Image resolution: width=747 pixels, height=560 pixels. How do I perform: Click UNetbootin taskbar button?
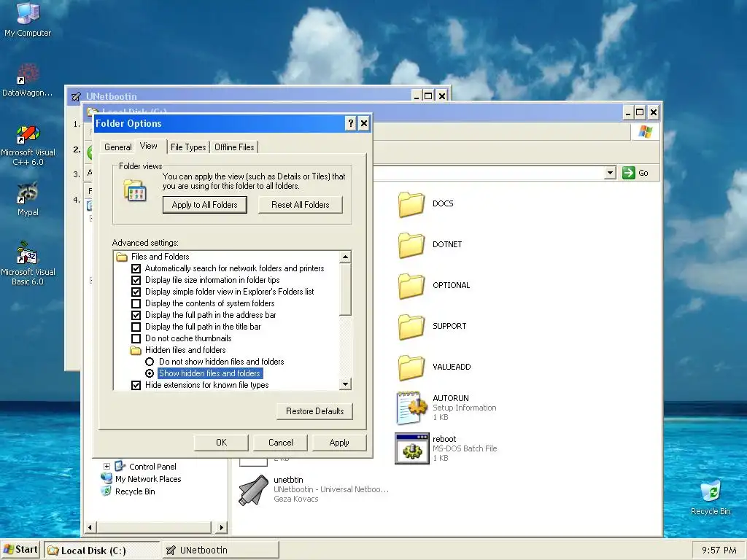point(221,550)
